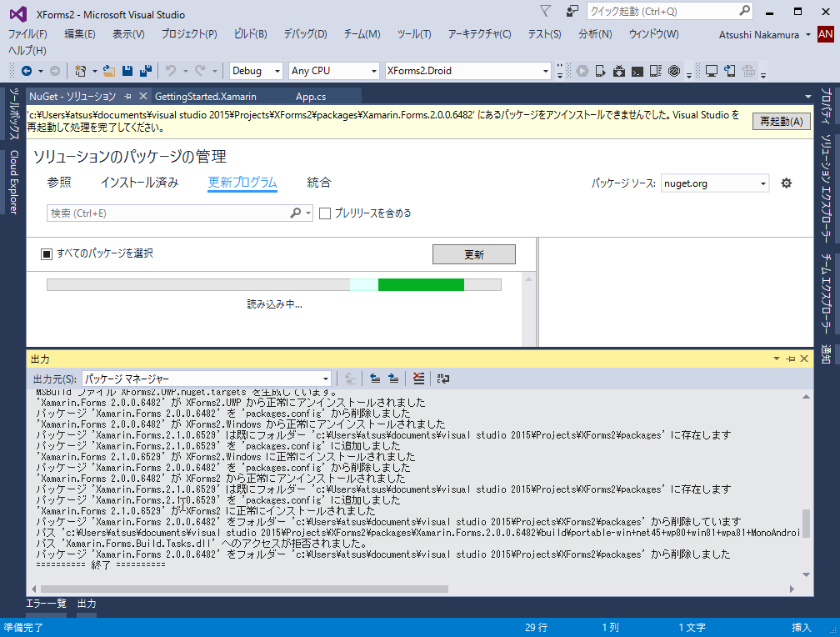Click the Quick Launch magnifier icon
The width and height of the screenshot is (840, 637).
point(745,11)
